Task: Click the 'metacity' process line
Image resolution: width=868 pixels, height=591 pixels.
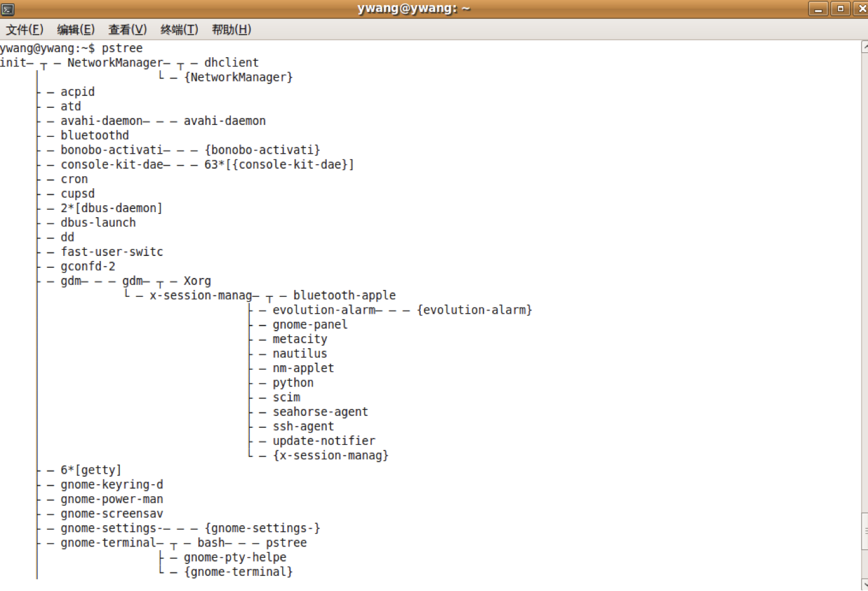Action: 300,339
